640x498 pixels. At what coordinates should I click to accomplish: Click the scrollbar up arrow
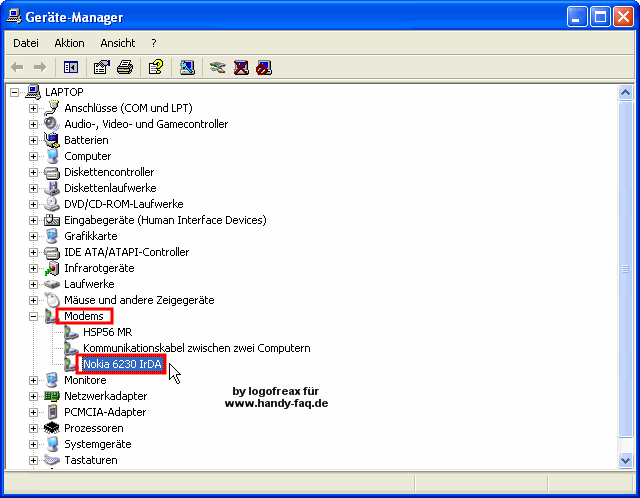pos(625,93)
